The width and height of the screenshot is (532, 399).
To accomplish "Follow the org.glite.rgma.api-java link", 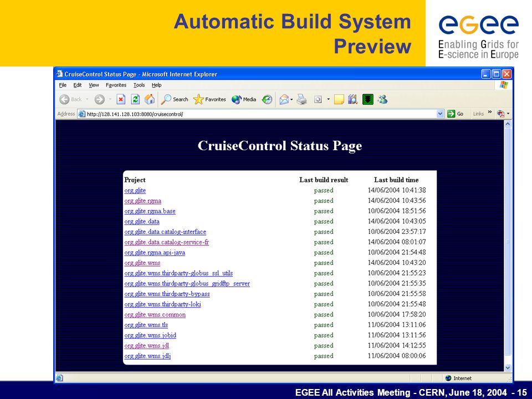I will (x=155, y=253).
